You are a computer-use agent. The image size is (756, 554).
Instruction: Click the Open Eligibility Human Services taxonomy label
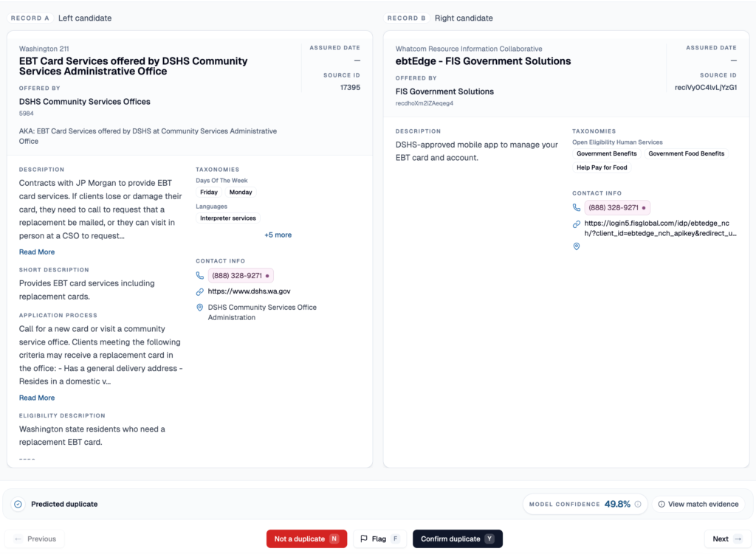(x=617, y=142)
